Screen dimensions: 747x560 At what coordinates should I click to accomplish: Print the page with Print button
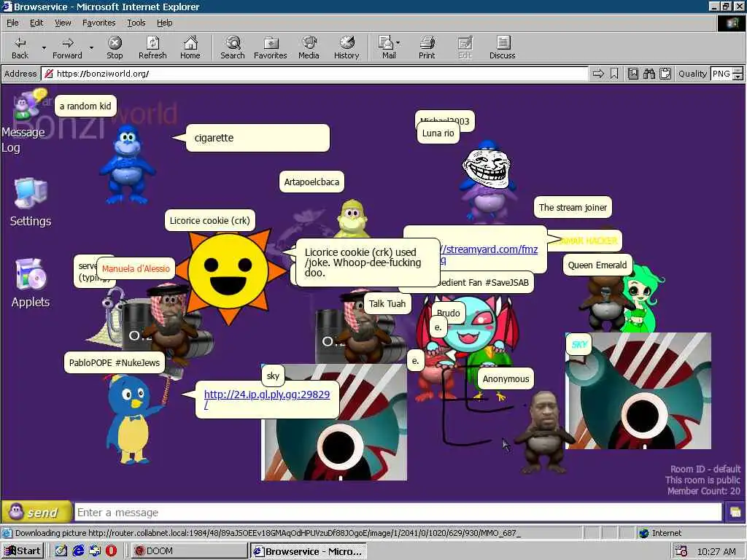(427, 47)
